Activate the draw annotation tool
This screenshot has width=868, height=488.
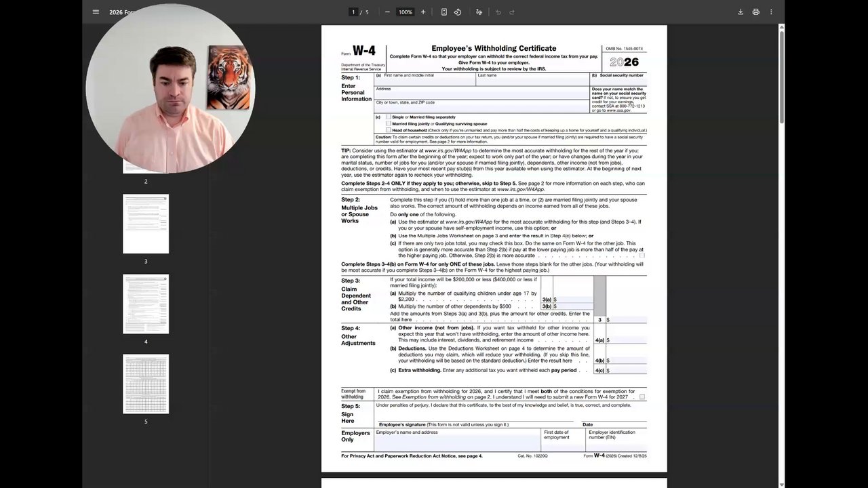pyautogui.click(x=479, y=12)
